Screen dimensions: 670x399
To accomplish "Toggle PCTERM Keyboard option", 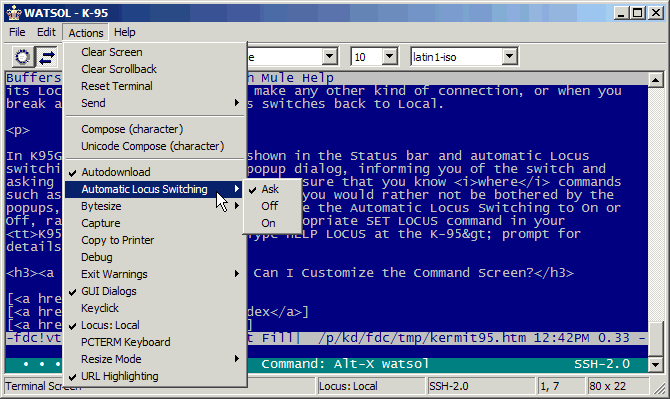I will pyautogui.click(x=155, y=343).
